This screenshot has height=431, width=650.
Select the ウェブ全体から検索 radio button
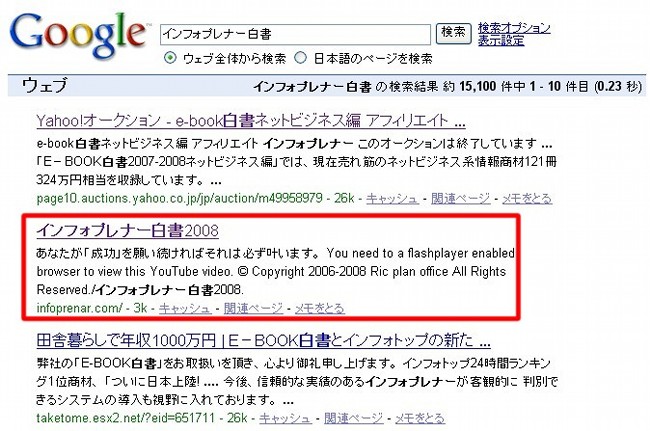click(170, 58)
